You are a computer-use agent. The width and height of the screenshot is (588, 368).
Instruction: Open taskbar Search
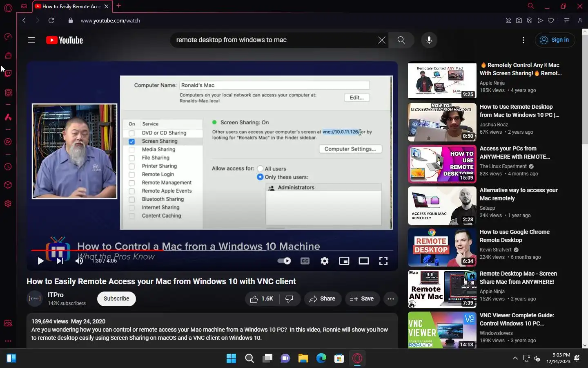[249, 359]
